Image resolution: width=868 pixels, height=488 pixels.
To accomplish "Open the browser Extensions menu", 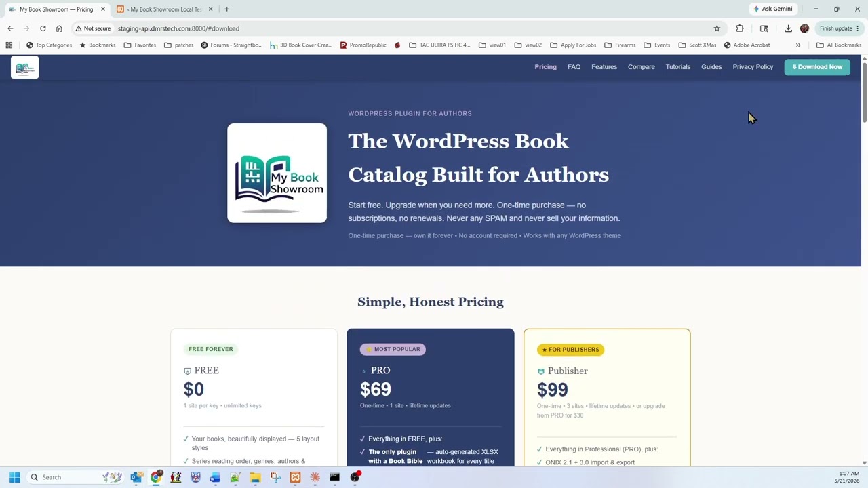I will tap(740, 28).
